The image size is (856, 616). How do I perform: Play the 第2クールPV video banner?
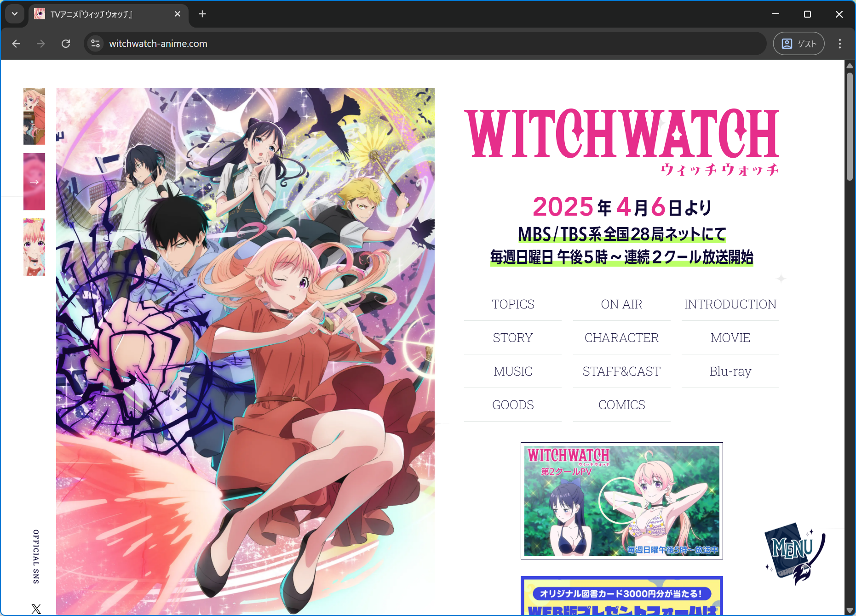point(621,501)
